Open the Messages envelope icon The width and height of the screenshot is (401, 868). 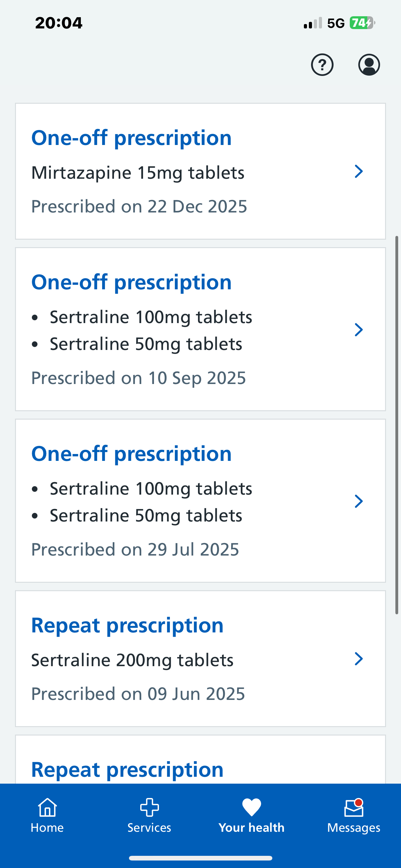[x=354, y=808]
